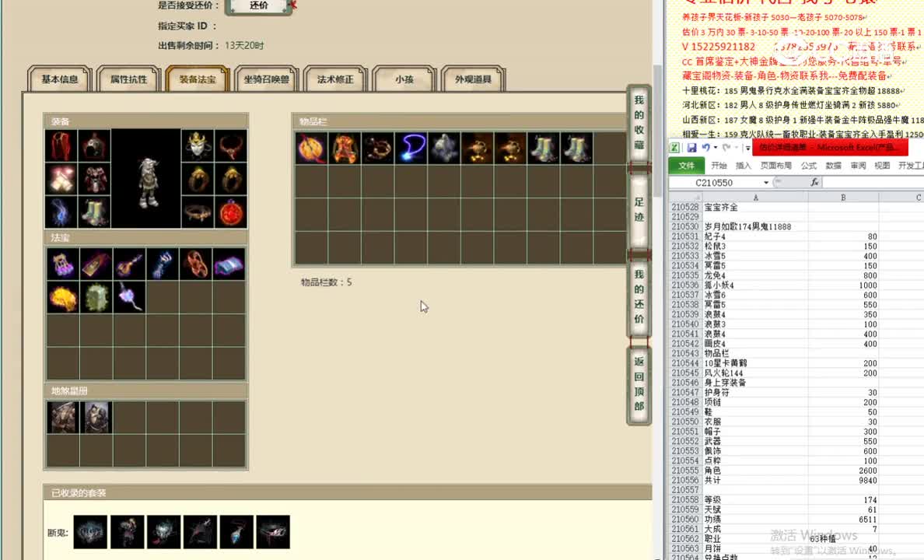Open the Excel 文件 menu
This screenshot has height=560, width=924.
click(x=687, y=166)
